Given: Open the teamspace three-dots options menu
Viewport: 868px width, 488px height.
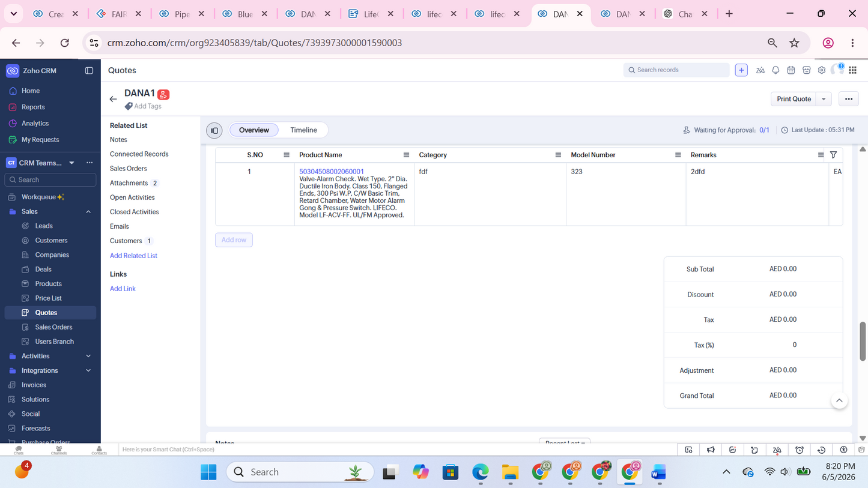Looking at the screenshot, I should click(x=90, y=163).
